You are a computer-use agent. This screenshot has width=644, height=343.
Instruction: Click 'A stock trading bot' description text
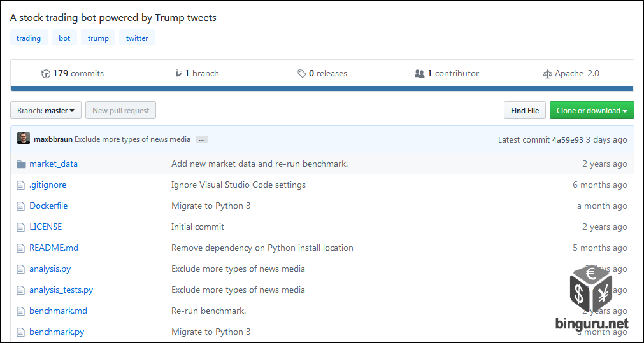[x=113, y=18]
